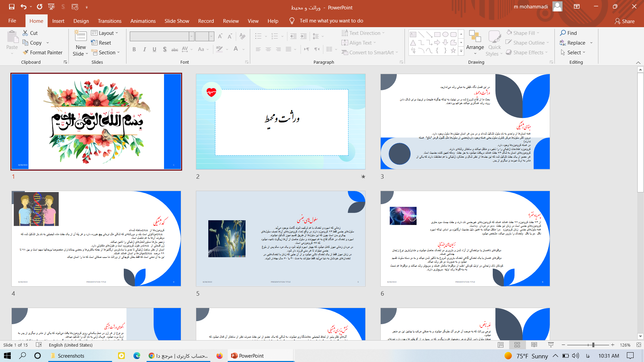Open the Arrange tool

(x=475, y=40)
